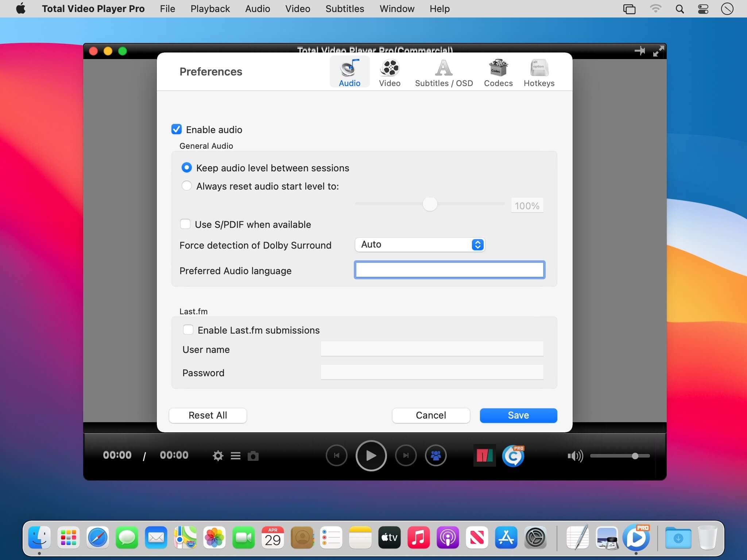747x560 pixels.
Task: Take a snapshot with camera icon
Action: point(253,456)
